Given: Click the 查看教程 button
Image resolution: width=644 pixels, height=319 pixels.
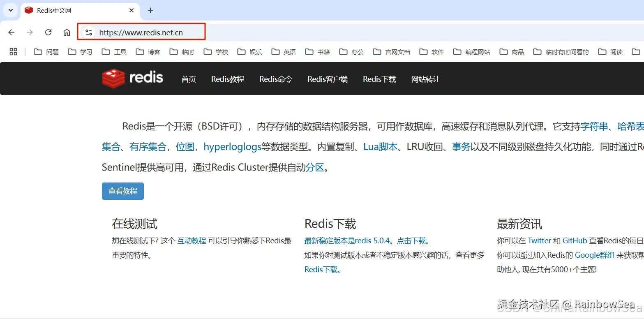Looking at the screenshot, I should (x=123, y=191).
